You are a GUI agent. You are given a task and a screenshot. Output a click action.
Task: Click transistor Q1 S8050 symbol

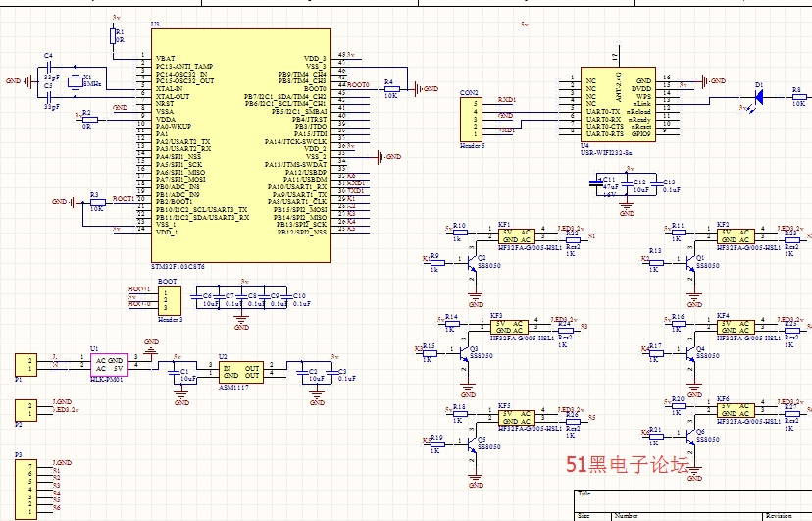(689, 264)
